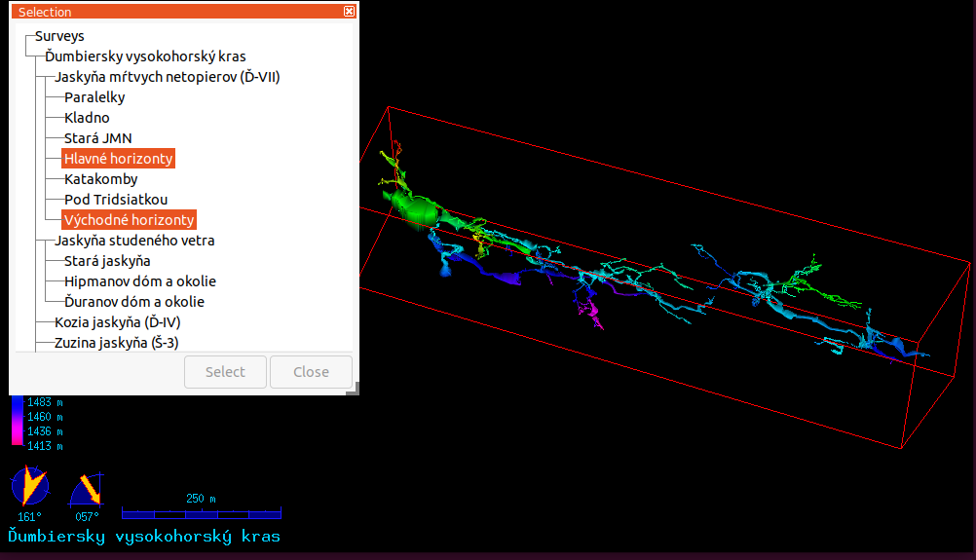Select the Stará JMN survey
Screen dimensions: 976x560
pos(97,138)
